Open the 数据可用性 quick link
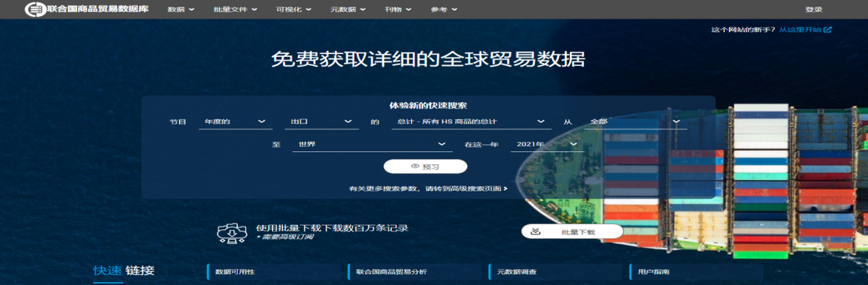The height and width of the screenshot is (285, 868). click(273, 271)
